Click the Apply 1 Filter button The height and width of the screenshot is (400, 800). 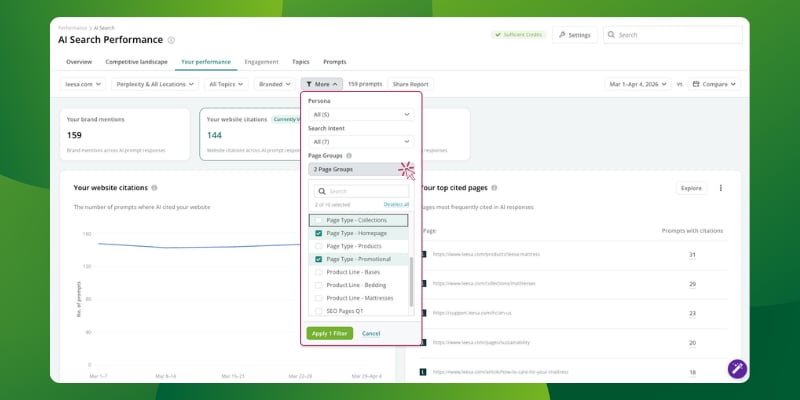pyautogui.click(x=330, y=334)
